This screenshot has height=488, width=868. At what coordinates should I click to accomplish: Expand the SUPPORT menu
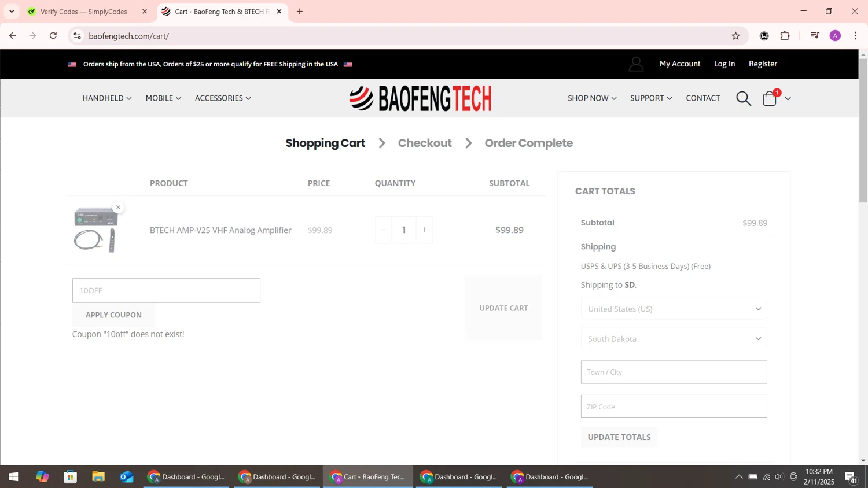tap(651, 98)
